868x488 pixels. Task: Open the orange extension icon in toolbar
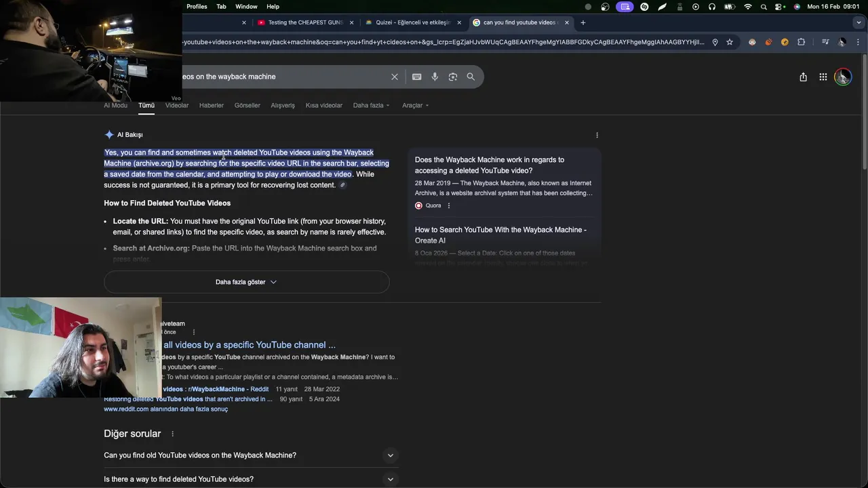point(768,42)
